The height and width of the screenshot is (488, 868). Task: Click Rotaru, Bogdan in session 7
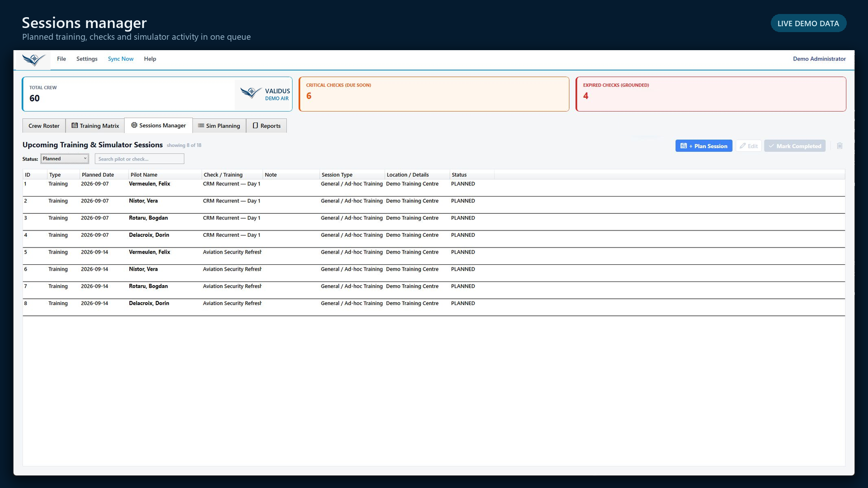tap(148, 286)
